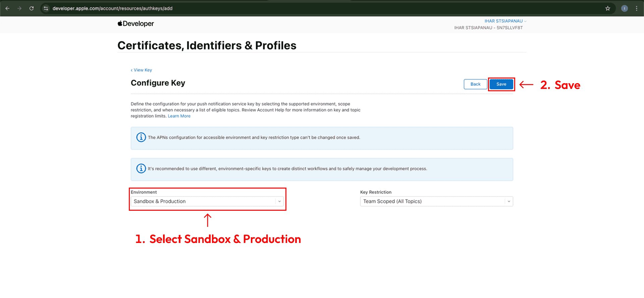Expand the IHAR STSIAPANAU account menu

click(x=505, y=21)
